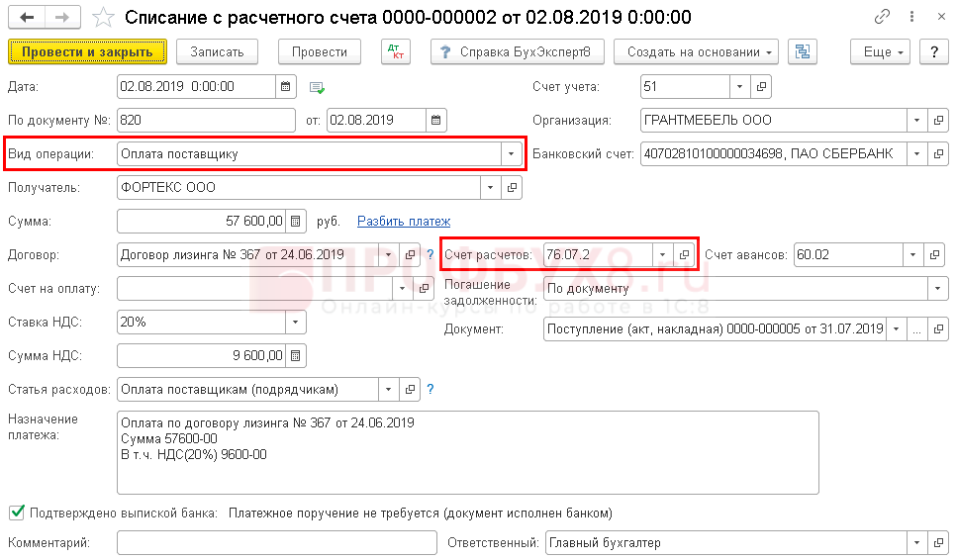Open Документ Поступление form icon
Image resolution: width=957 pixels, height=560 pixels.
point(938,329)
